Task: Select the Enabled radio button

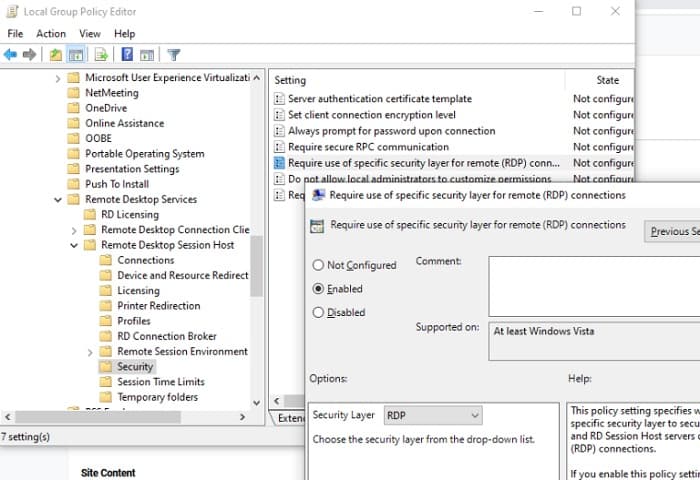Action: pyautogui.click(x=318, y=289)
